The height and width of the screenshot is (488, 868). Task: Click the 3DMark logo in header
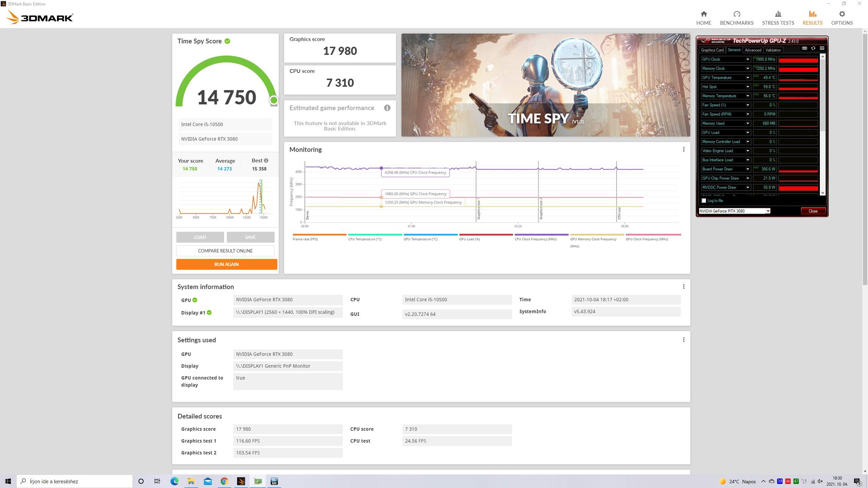(x=40, y=17)
